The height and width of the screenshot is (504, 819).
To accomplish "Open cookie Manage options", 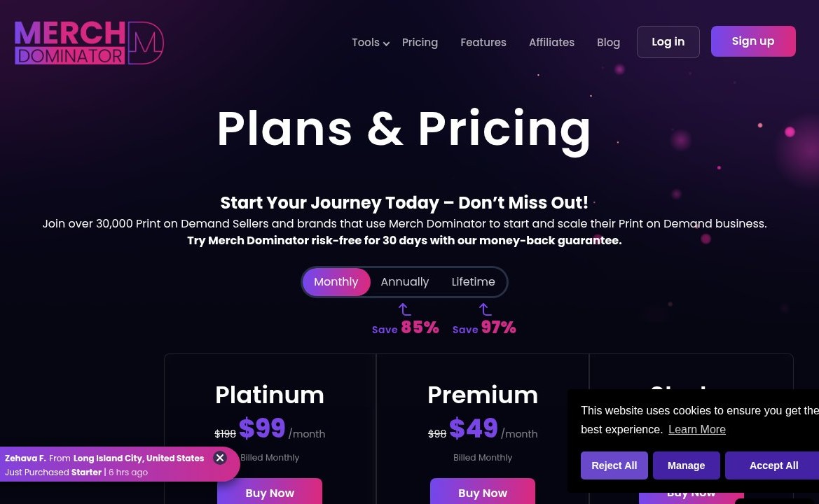I will pyautogui.click(x=687, y=465).
